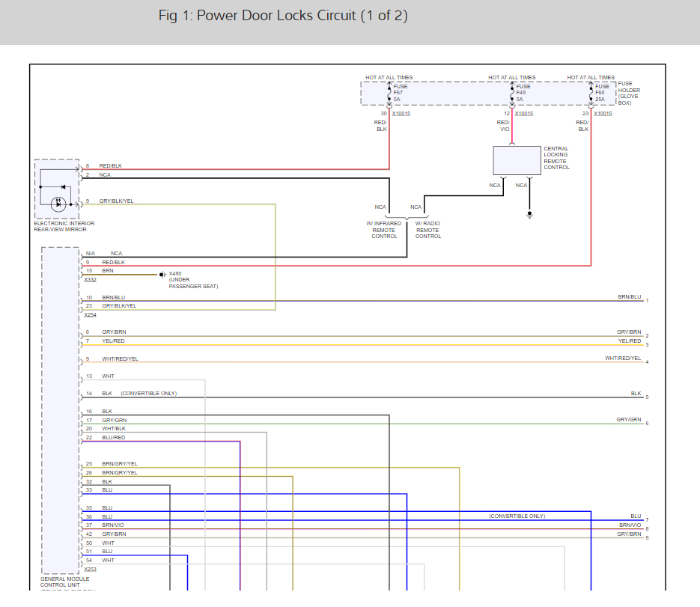Screen dimensions: 700x607
Task: Select the GRY/BLK/YEL label at mirror pin 9
Action: [117, 201]
